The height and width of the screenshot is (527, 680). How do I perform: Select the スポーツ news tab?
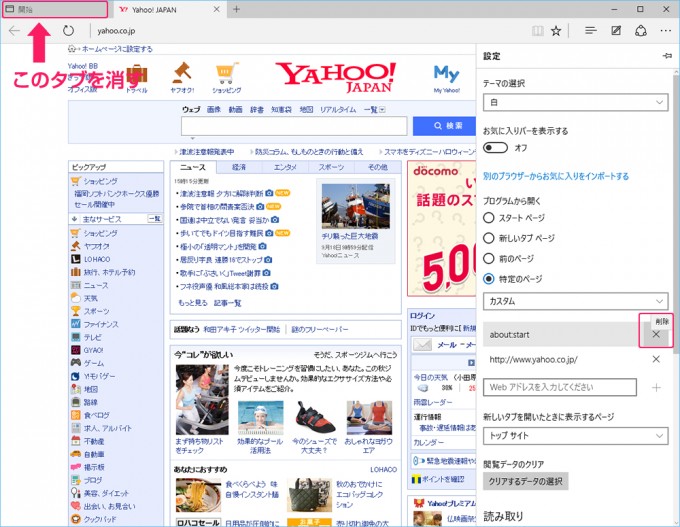tap(331, 167)
